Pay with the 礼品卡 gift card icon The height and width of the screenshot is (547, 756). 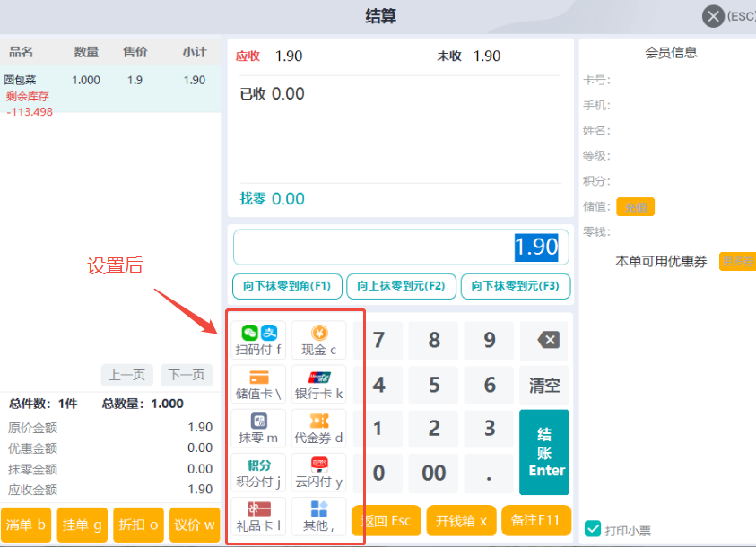coord(258,516)
